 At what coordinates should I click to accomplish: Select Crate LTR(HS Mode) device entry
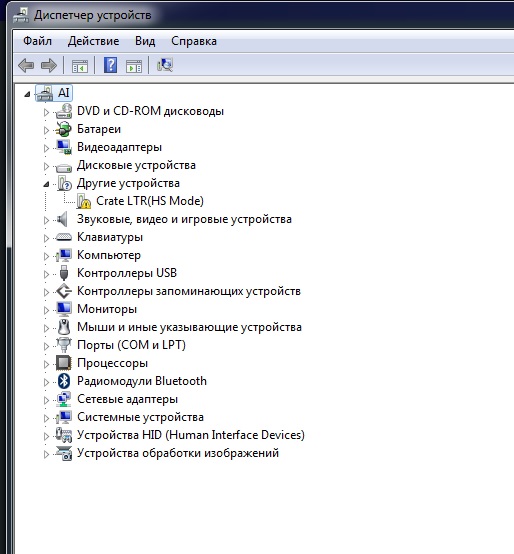(x=150, y=201)
